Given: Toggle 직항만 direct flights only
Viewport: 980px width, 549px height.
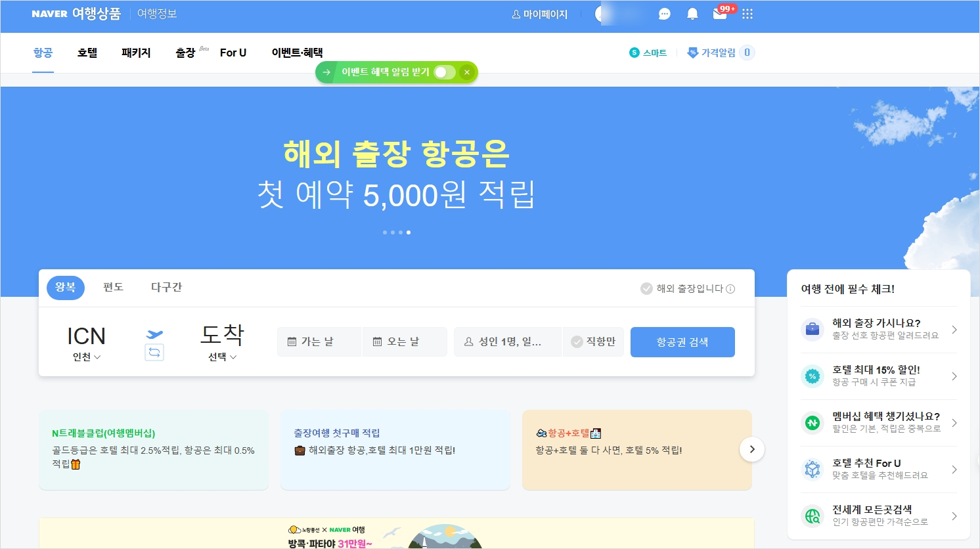Looking at the screenshot, I should click(593, 341).
